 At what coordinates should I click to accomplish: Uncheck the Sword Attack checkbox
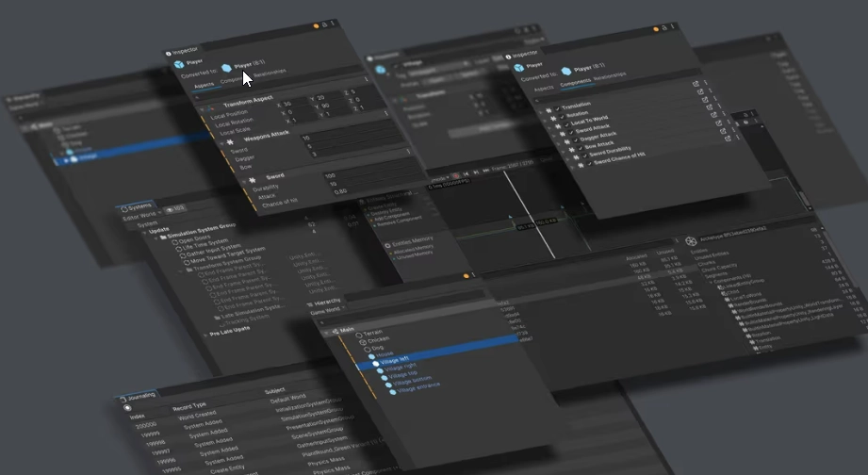click(571, 133)
